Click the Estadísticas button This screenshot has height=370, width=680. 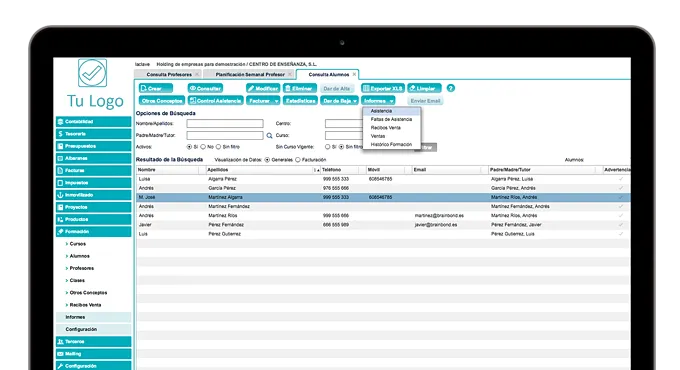(300, 101)
